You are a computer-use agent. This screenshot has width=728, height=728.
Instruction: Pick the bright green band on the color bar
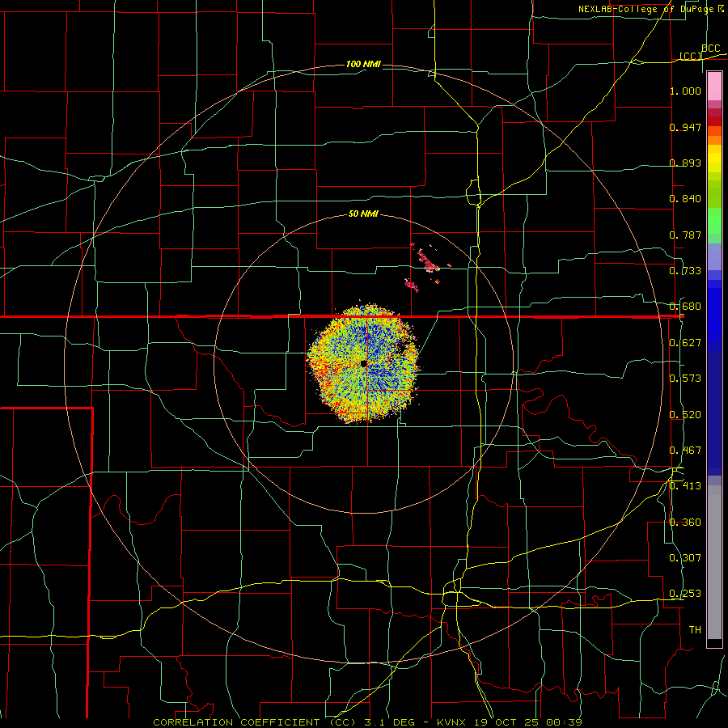click(x=714, y=221)
